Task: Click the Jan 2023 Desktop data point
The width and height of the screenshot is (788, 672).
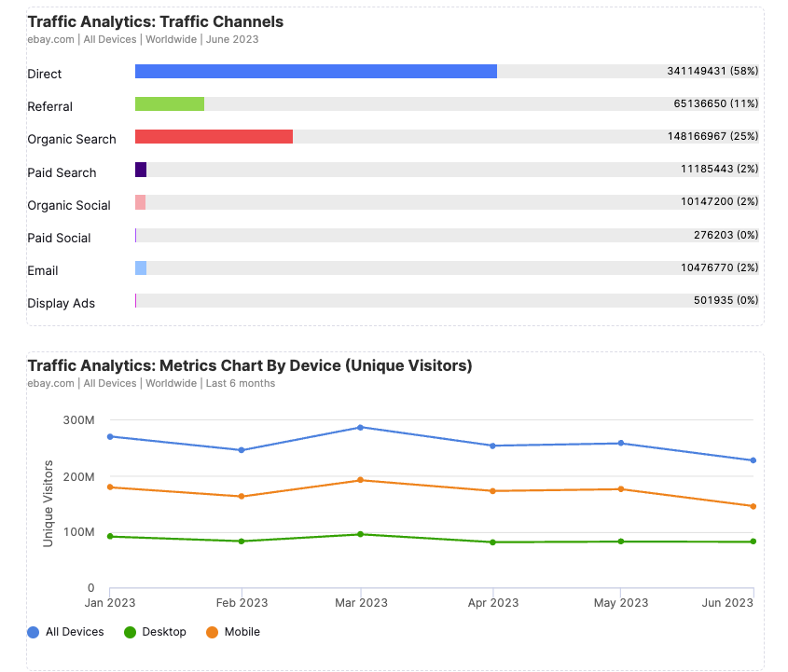Action: [x=109, y=536]
